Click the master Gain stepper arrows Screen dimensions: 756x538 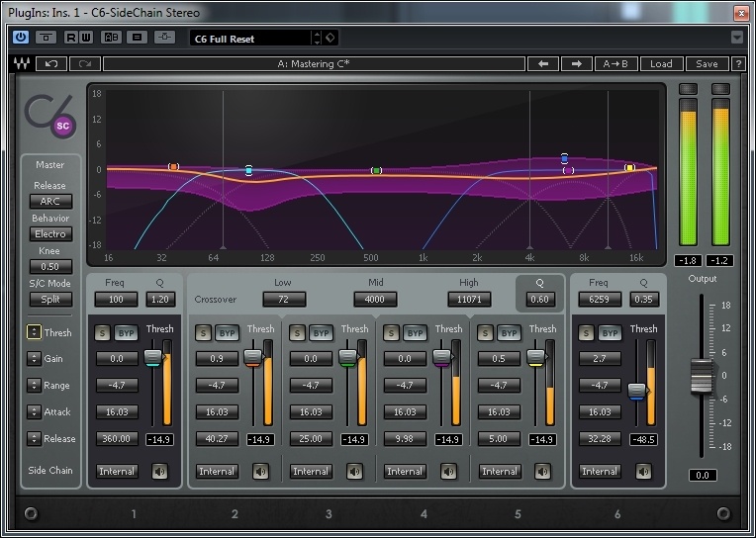pyautogui.click(x=34, y=359)
